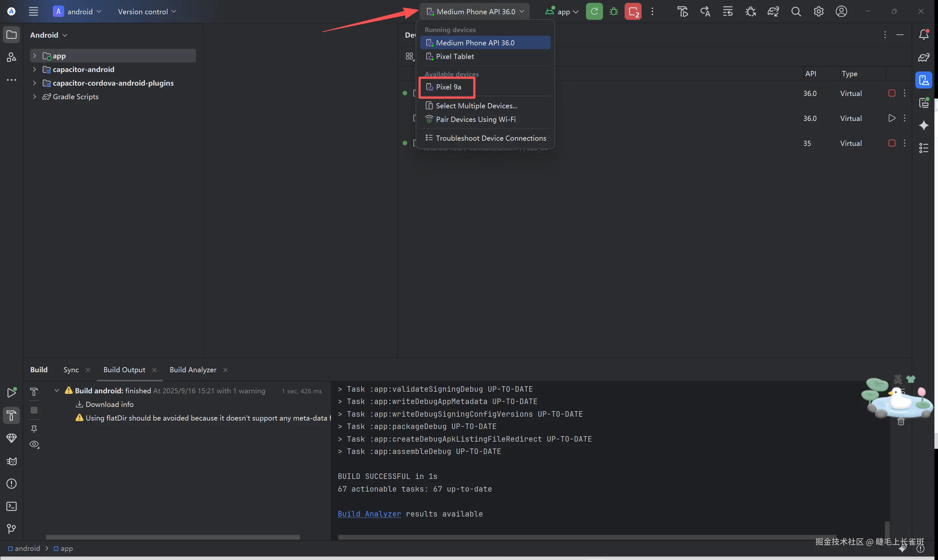
Task: Click the Build Analyzer link in output
Action: pyautogui.click(x=369, y=514)
